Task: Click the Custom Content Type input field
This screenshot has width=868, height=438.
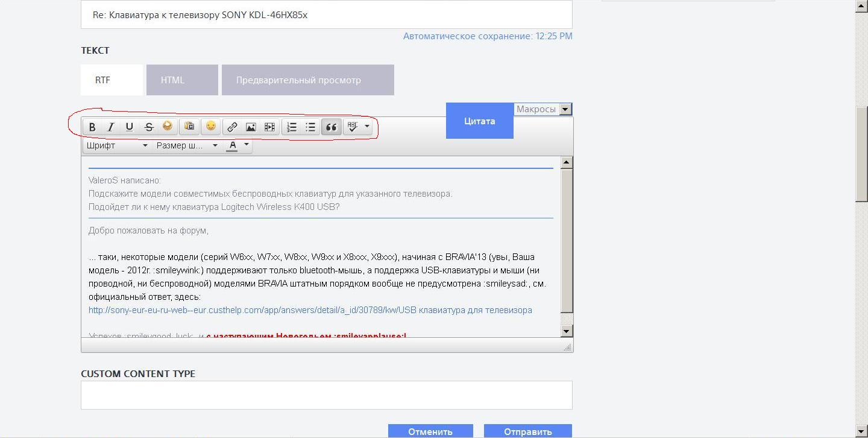Action: click(326, 395)
